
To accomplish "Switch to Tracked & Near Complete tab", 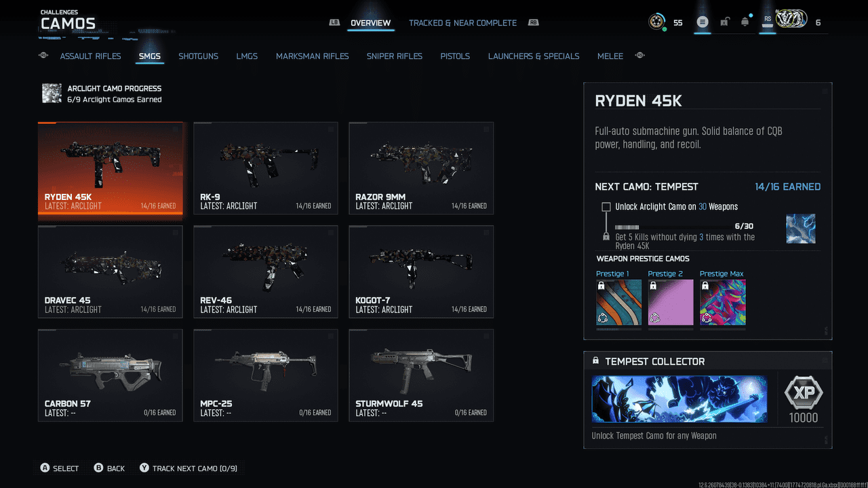I will coord(462,23).
